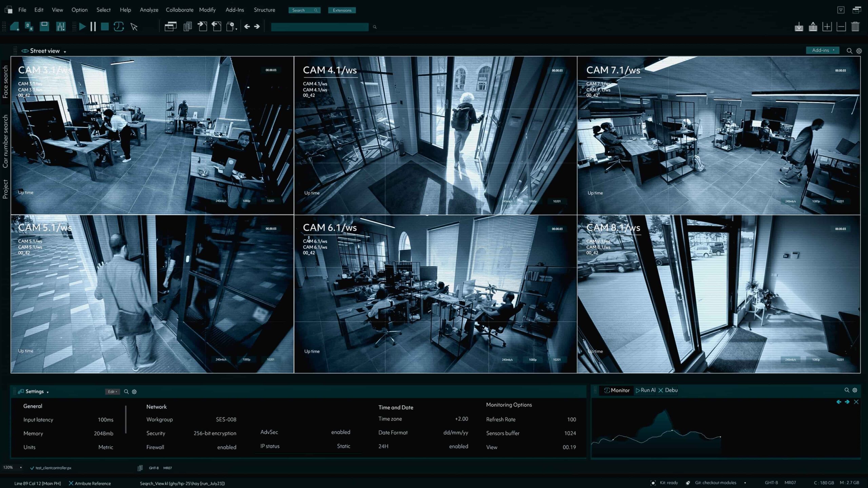Click the Extensions button

(342, 10)
